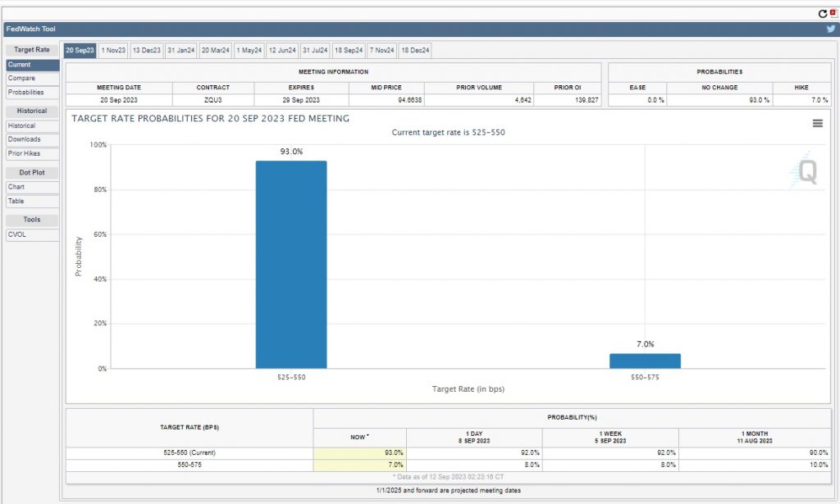Viewport: 840px width, 504px height.
Task: Click the 4,642 prior volume value
Action: (523, 100)
